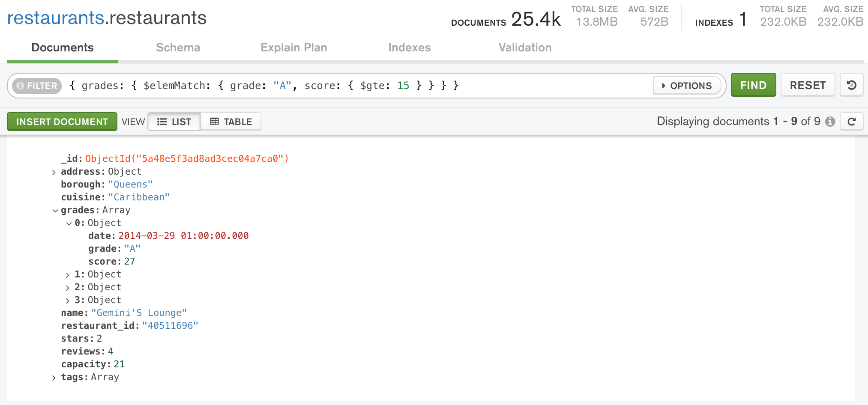Expand the OPTIONS query panel
Viewport: 868px width, 405px height.
(687, 86)
